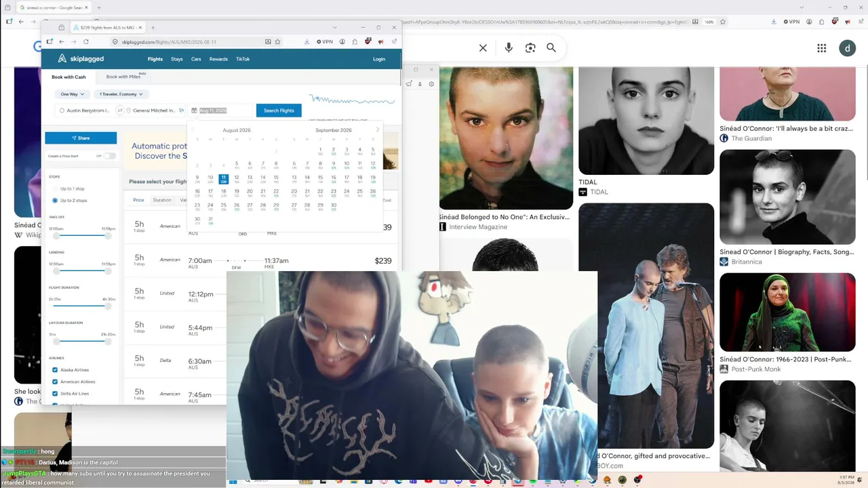Image resolution: width=868 pixels, height=488 pixels.
Task: Open the tab list dropdown in the Skiplagged window
Action: point(334,28)
